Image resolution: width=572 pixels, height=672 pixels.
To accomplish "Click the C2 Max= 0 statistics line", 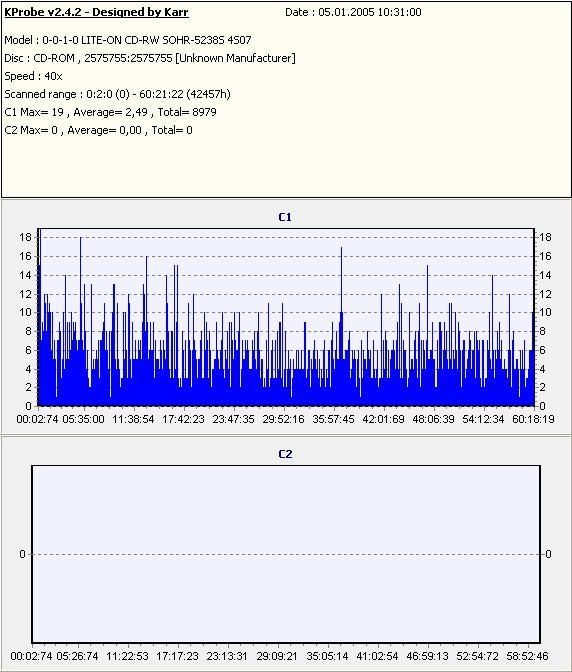I will (x=99, y=130).
